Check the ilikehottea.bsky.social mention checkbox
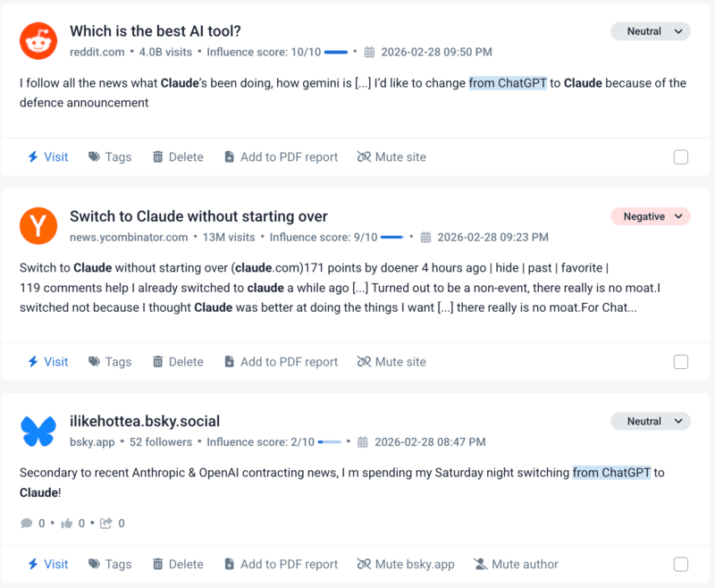Viewport: 715px width, 588px height. 681,564
